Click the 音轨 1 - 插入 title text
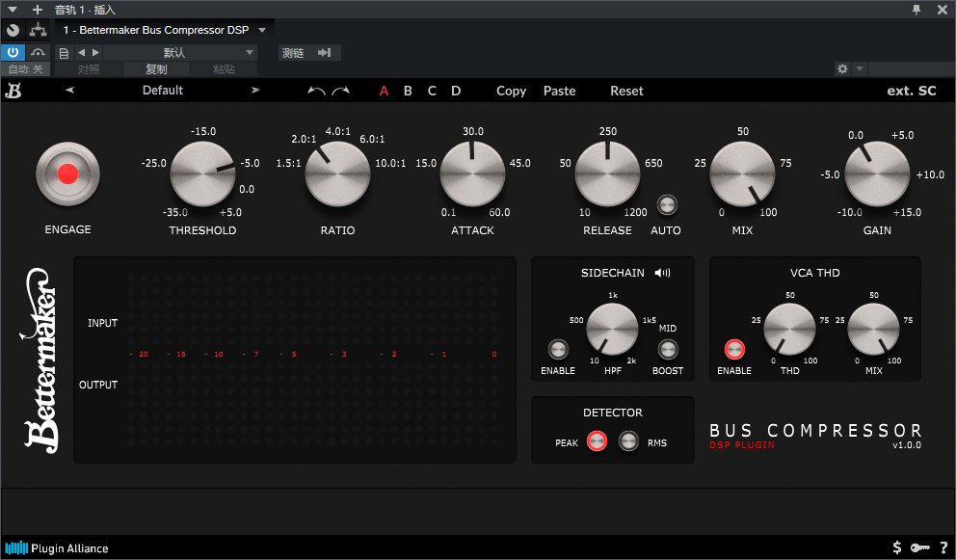 coord(85,10)
